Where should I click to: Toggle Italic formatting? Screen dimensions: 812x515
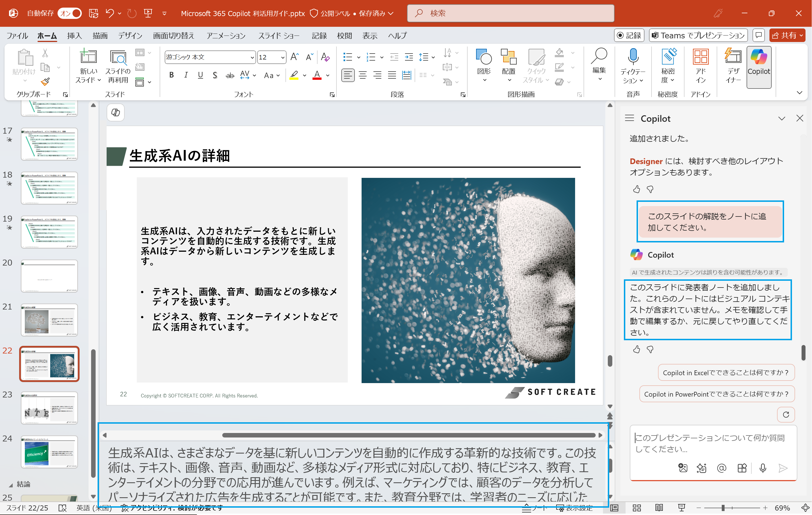(186, 75)
